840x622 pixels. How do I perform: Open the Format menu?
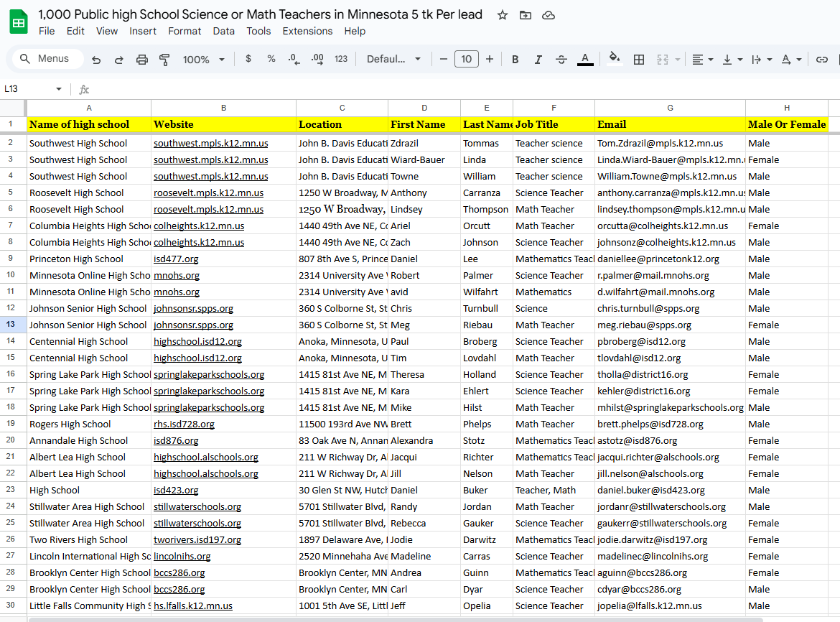pos(185,31)
